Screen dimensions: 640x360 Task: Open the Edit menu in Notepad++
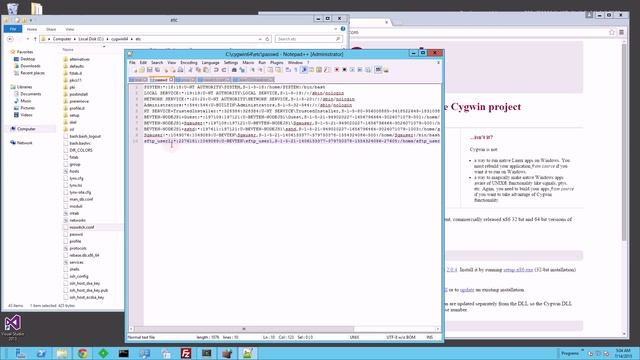(x=143, y=62)
